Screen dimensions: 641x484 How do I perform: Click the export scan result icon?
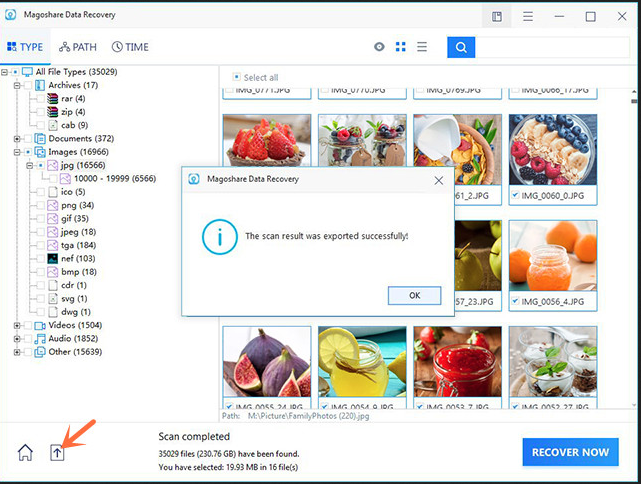tap(57, 453)
